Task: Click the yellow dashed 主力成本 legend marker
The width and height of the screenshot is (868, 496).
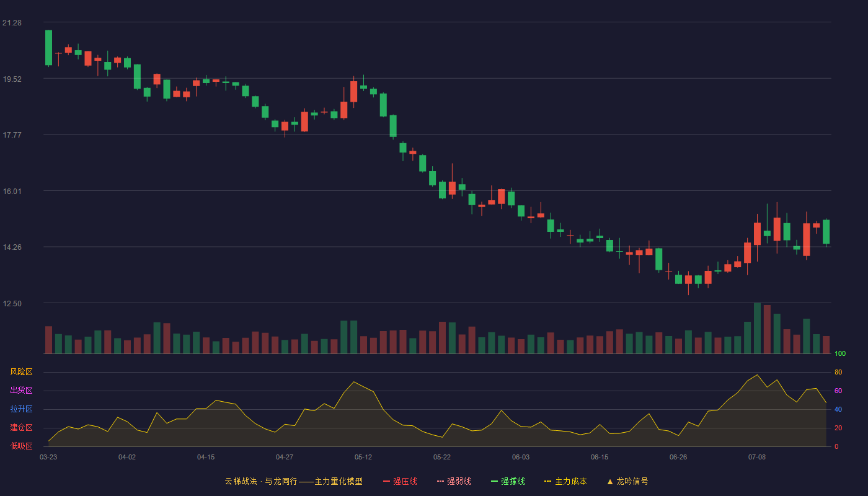Action: [x=548, y=481]
